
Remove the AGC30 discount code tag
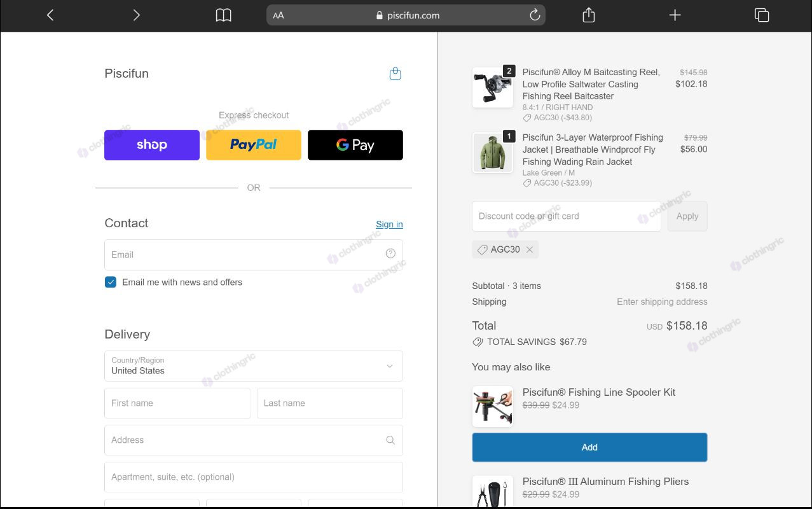point(529,249)
